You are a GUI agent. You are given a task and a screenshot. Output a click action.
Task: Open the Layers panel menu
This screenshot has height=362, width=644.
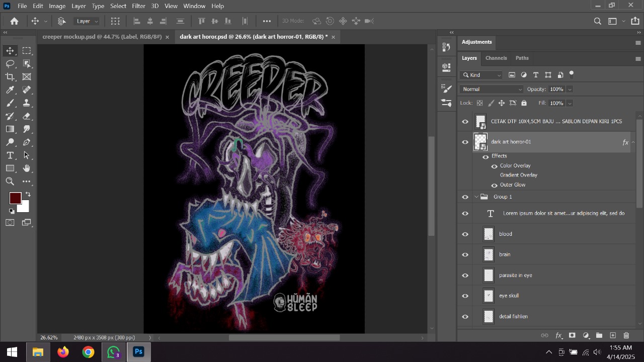[x=638, y=59]
